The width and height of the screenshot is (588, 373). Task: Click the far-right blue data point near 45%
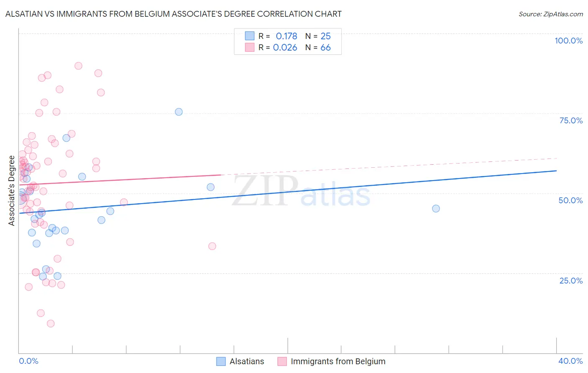click(x=436, y=208)
